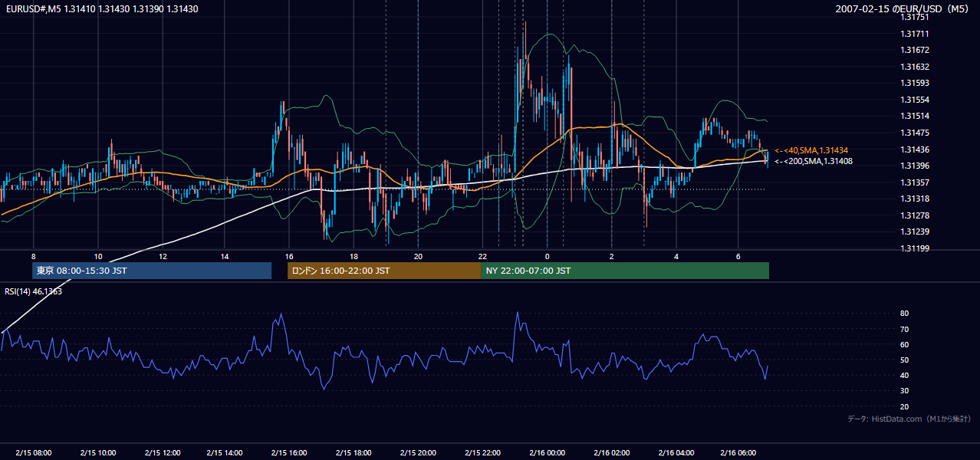
Task: Click the 2/15 08:00 date label
Action: pyautogui.click(x=33, y=452)
